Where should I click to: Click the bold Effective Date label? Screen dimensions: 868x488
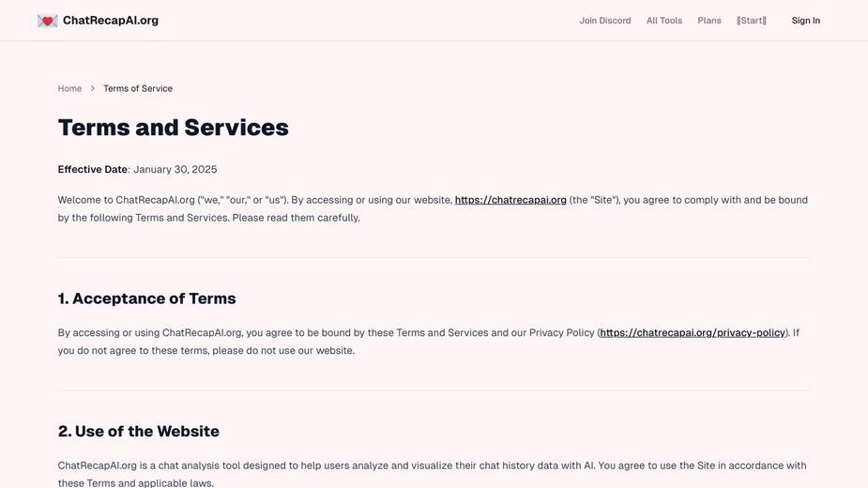[93, 170]
